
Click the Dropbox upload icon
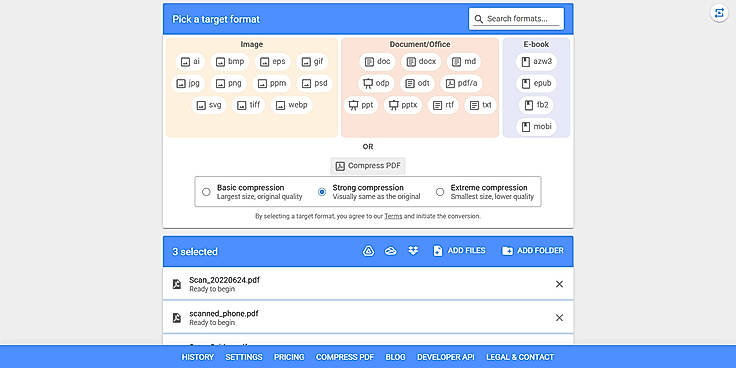click(413, 251)
